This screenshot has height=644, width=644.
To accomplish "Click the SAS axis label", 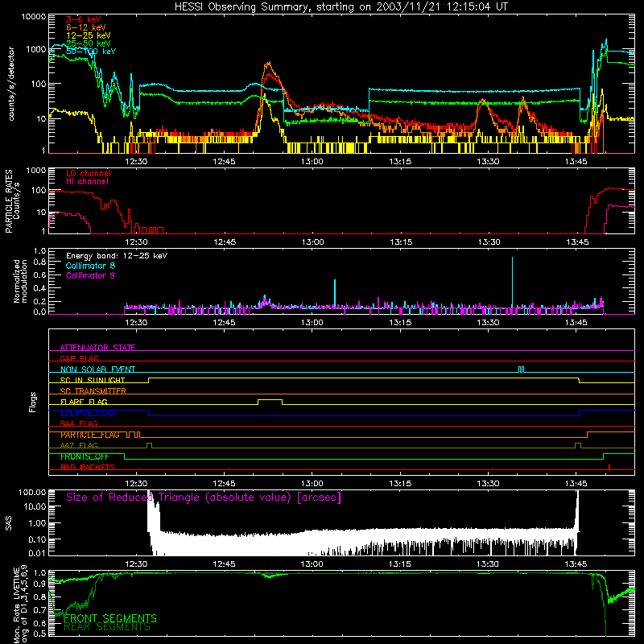I will [9, 523].
